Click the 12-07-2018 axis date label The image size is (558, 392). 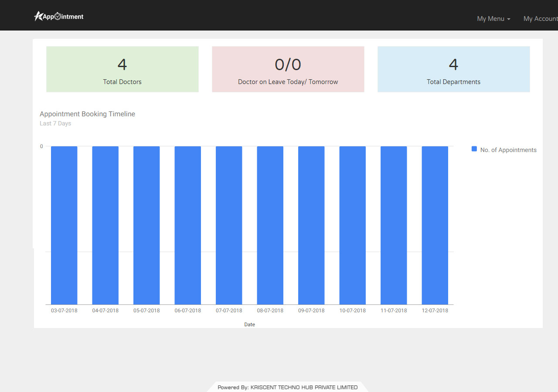coord(435,311)
